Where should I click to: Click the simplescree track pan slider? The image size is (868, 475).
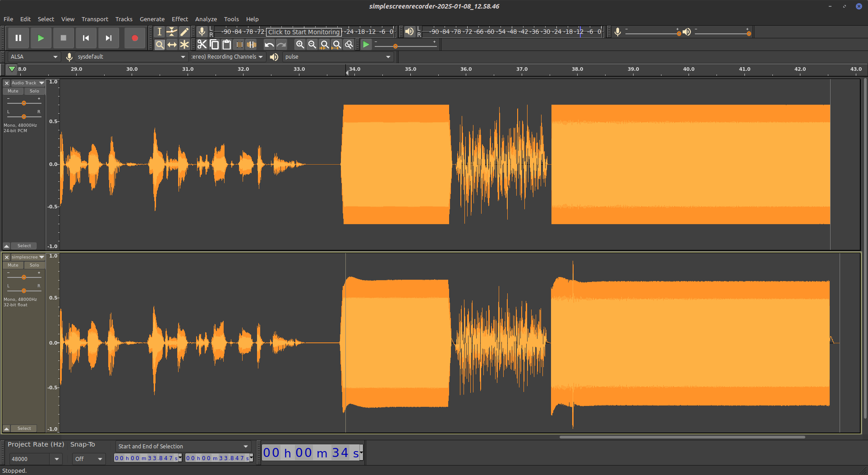[x=24, y=291]
